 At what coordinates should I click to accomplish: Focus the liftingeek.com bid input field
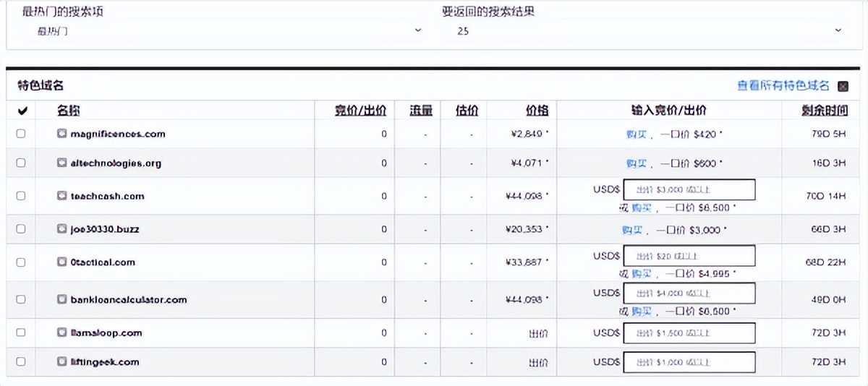pos(689,361)
